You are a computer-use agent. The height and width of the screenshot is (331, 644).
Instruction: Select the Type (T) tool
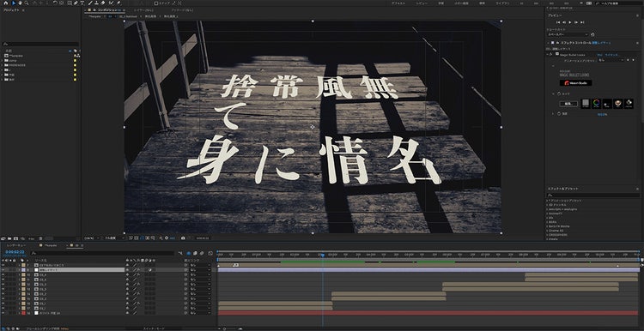[82, 3]
